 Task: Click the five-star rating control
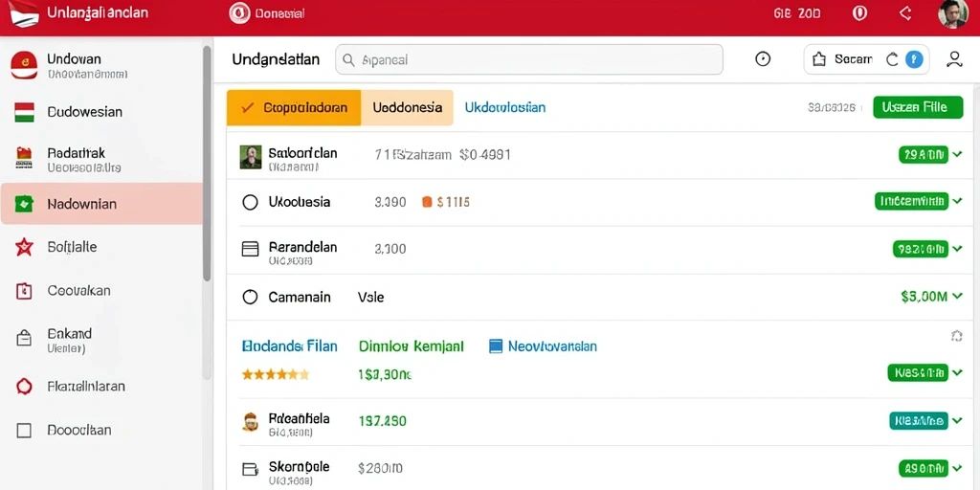coord(275,375)
